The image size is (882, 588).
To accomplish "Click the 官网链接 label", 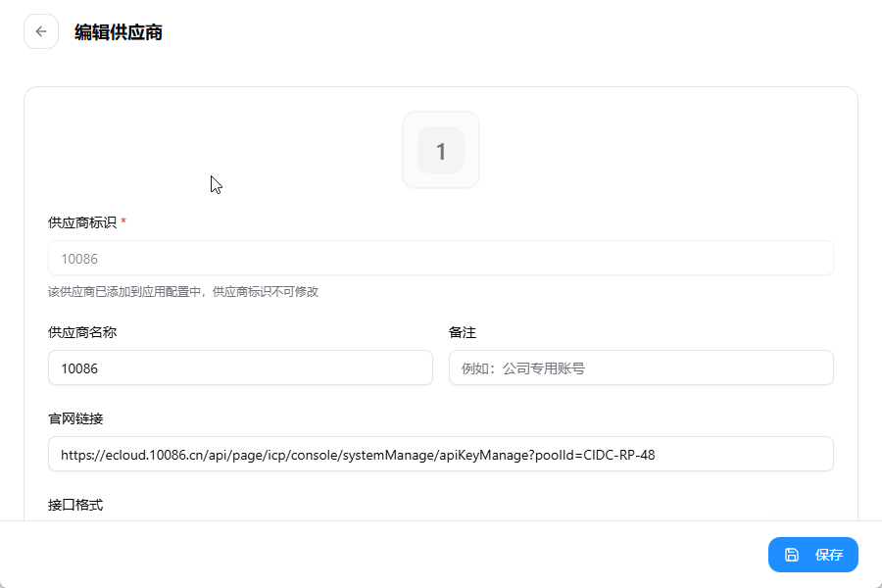I will (x=75, y=418).
